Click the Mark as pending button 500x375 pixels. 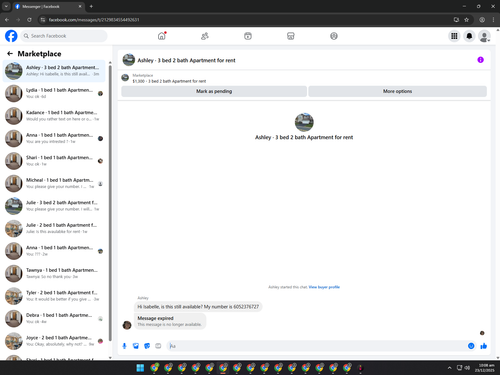pyautogui.click(x=214, y=91)
